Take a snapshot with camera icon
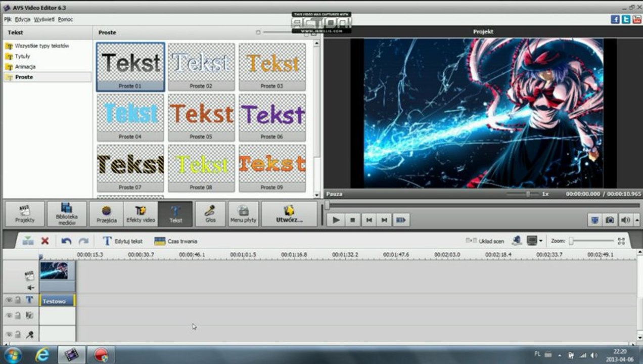 click(610, 220)
